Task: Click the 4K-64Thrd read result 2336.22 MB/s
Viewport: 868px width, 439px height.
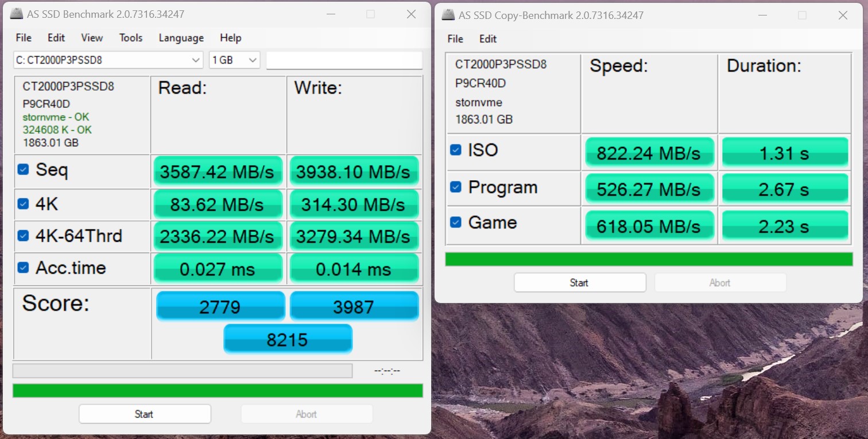Action: (x=217, y=236)
